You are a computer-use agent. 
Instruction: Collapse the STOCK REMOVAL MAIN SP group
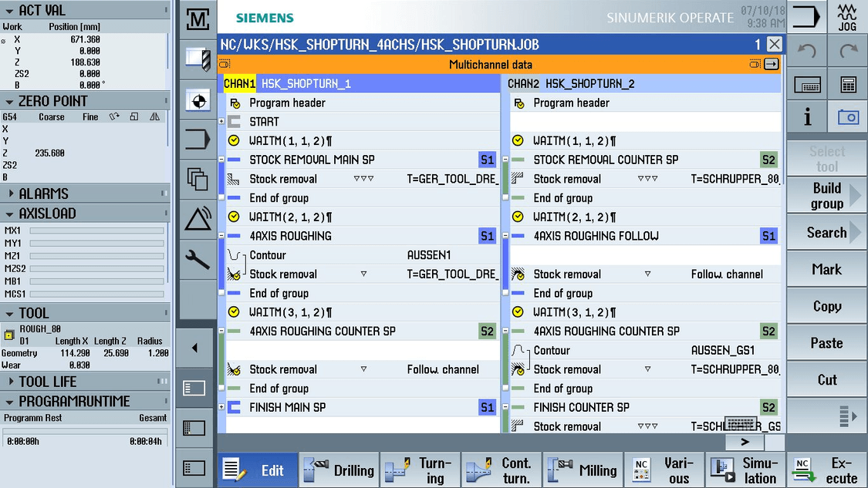point(221,160)
